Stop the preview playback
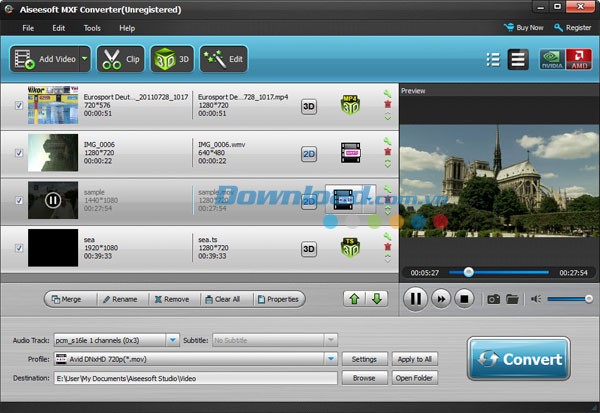Viewport: 600px width, 413px height. click(x=464, y=299)
